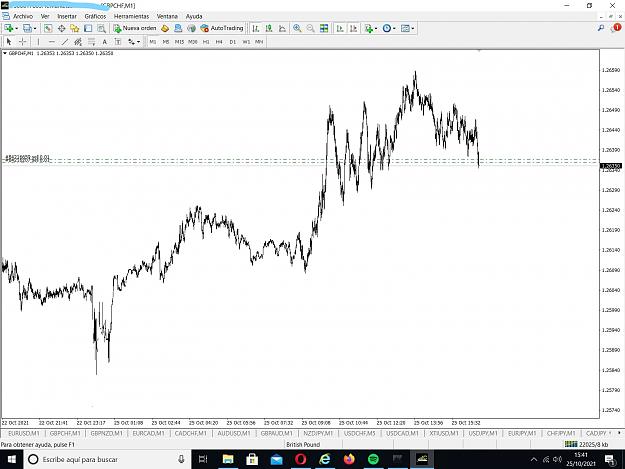Toggle chart auto scroll icon
The height and width of the screenshot is (469, 625).
pos(340,28)
